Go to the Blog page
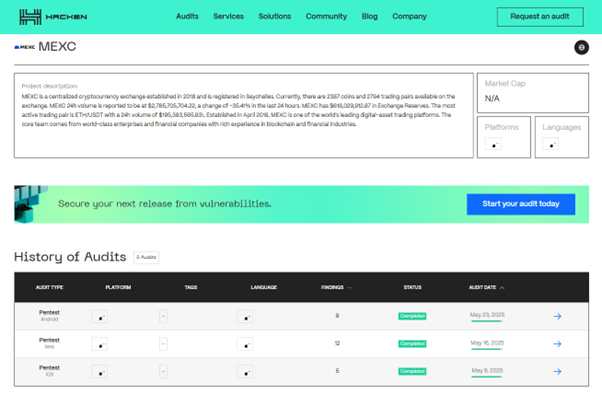The width and height of the screenshot is (602, 395). pos(370,17)
